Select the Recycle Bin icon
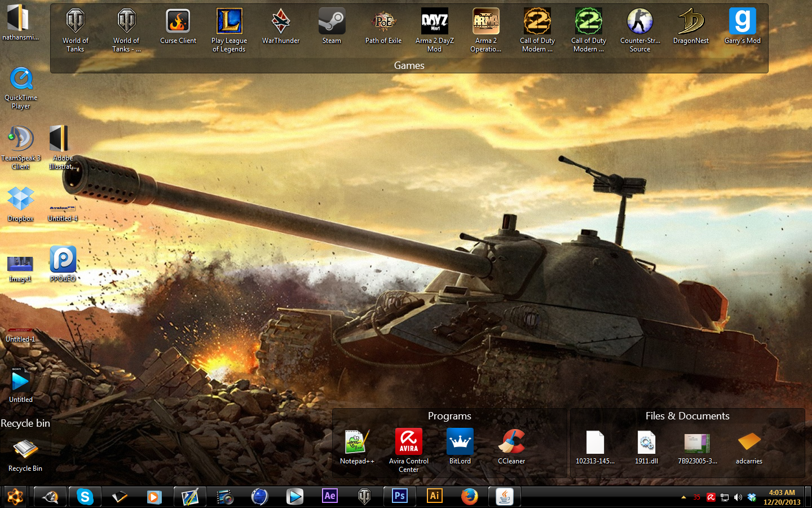 coord(25,456)
